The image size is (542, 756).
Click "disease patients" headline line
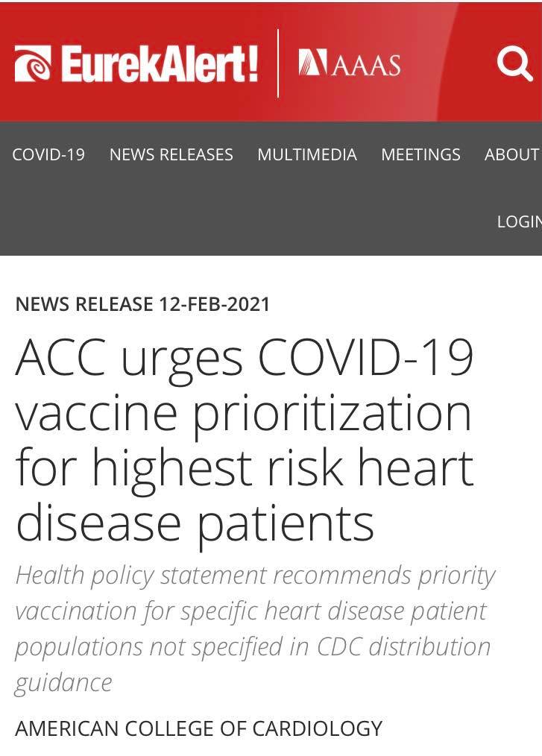[x=195, y=522]
